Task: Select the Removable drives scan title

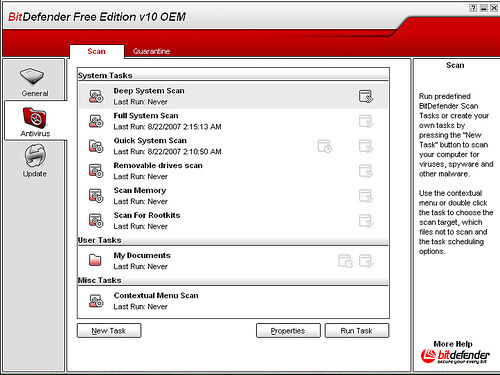Action: (x=158, y=165)
